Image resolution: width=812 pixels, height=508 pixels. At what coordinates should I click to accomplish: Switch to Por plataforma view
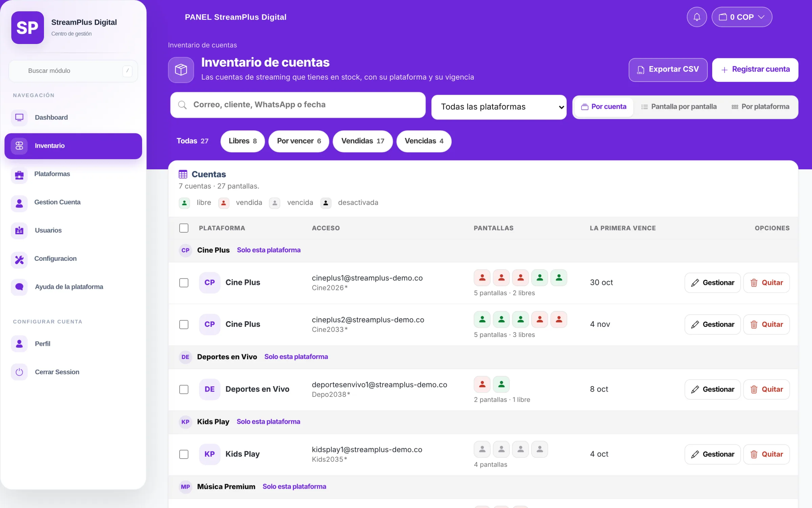(760, 107)
